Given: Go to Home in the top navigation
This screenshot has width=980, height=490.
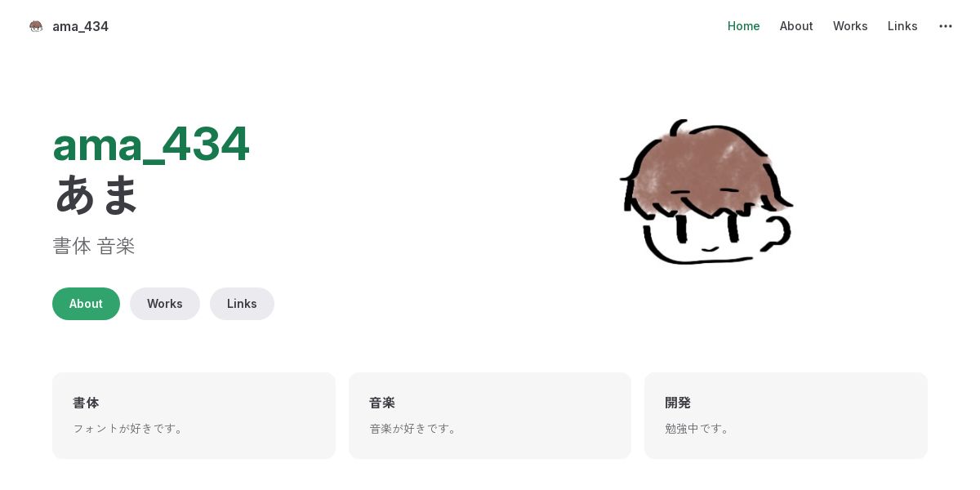Looking at the screenshot, I should (744, 26).
